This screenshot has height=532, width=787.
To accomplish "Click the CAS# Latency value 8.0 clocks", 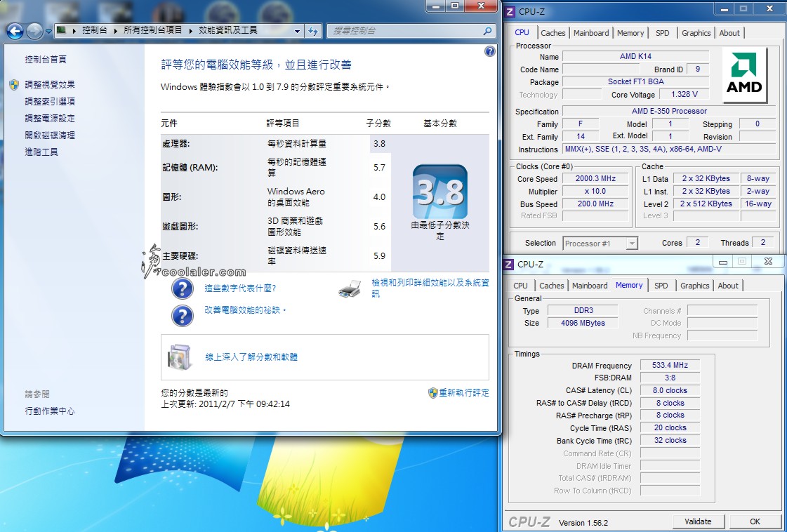I will tap(670, 390).
